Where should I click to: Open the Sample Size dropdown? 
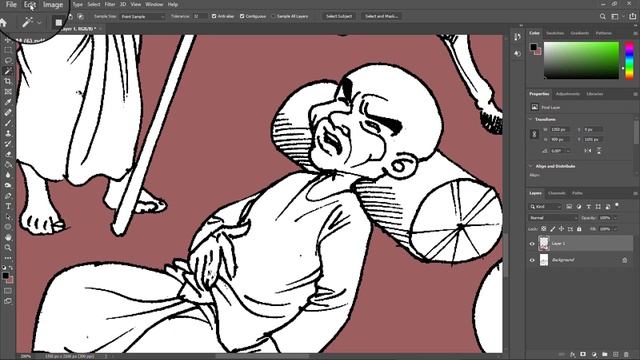(142, 16)
